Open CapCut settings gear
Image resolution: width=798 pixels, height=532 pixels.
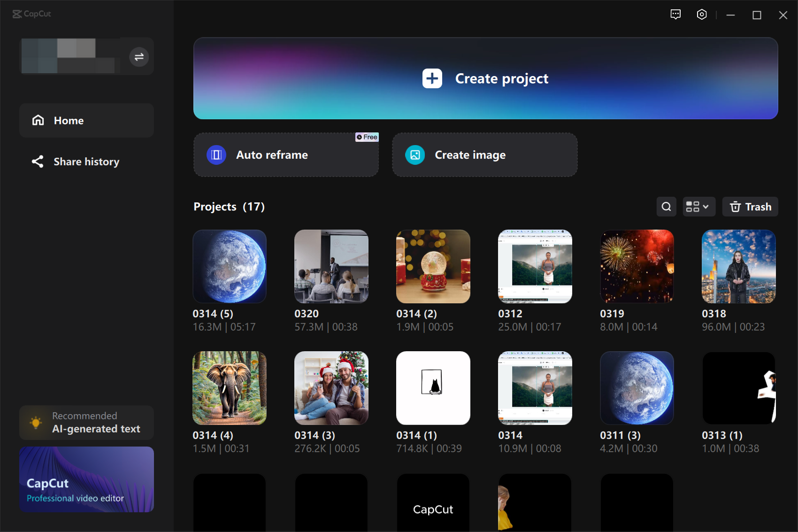[701, 15]
